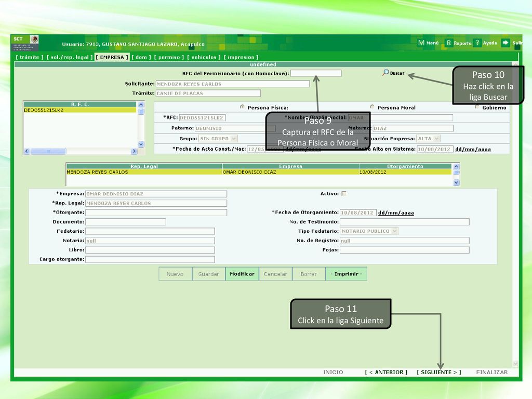Select Persona Física radio button
The height and width of the screenshot is (399, 532).
pyautogui.click(x=242, y=107)
